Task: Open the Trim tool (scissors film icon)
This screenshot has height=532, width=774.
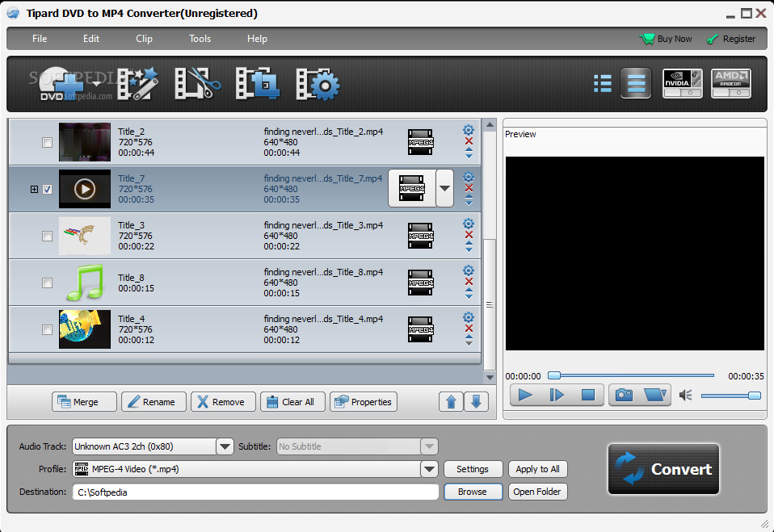Action: tap(197, 83)
